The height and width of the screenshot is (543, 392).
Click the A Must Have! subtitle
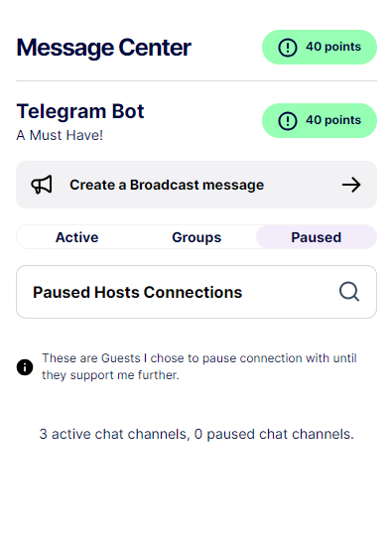click(x=60, y=135)
